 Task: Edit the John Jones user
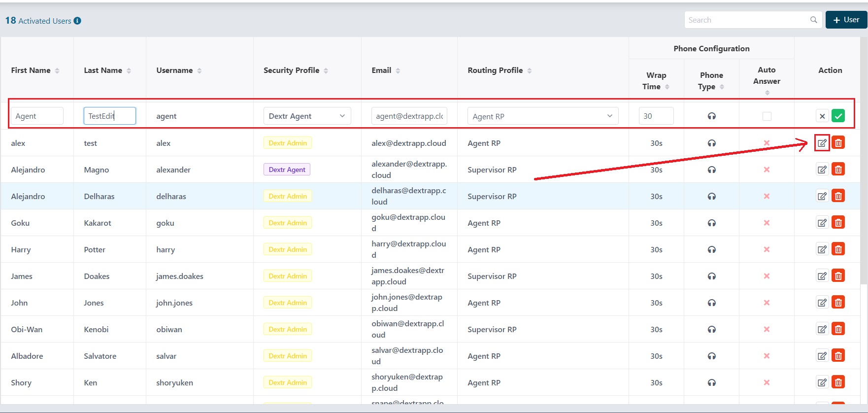[822, 303]
